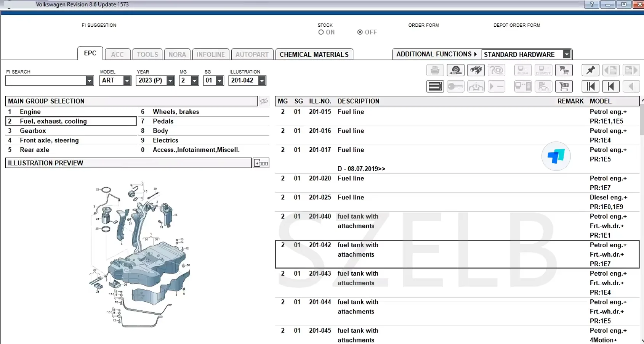Open the MODEL dropdown showing ART
The height and width of the screenshot is (344, 644).
tap(127, 80)
